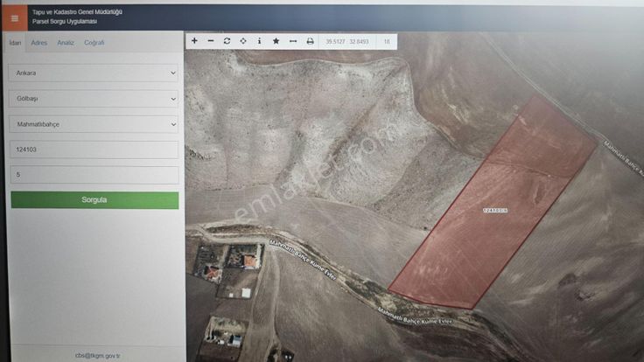
Task: Locate position using the crosshair icon
Action: [243, 41]
